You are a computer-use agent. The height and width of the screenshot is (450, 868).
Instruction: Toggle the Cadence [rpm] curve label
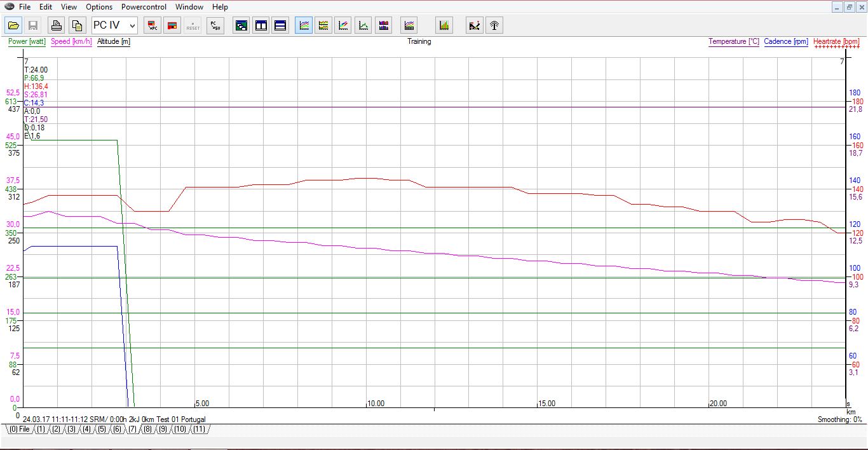click(785, 42)
